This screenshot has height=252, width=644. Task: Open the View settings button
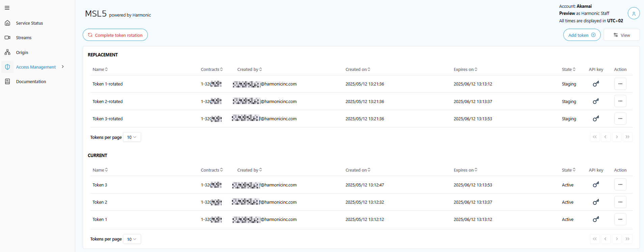(621, 35)
